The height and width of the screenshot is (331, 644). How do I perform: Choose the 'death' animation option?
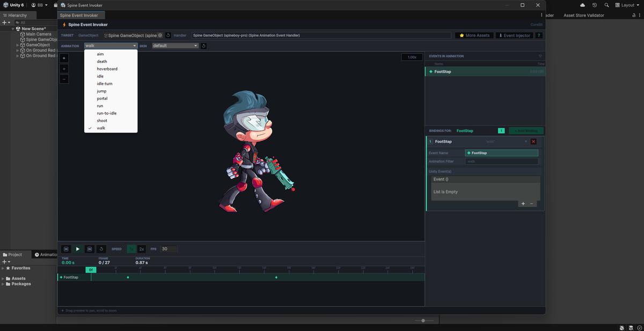111,61
